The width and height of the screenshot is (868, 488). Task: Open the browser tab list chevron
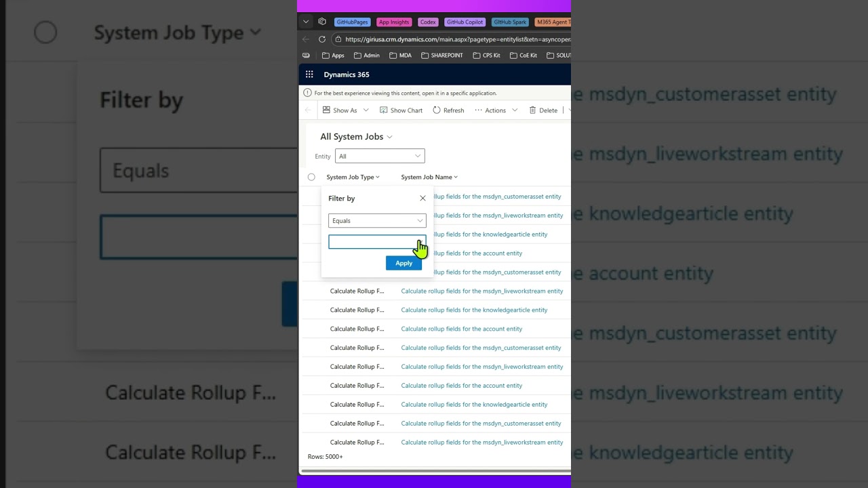tap(306, 22)
